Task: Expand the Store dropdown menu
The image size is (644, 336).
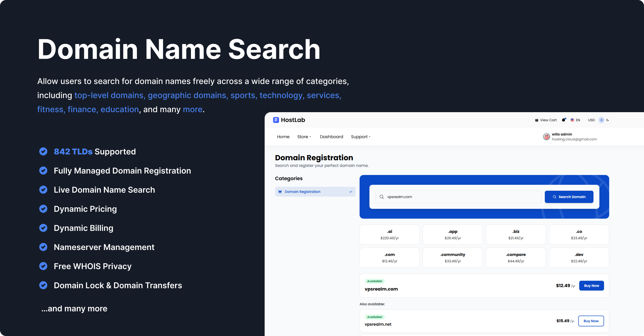Action: [304, 137]
